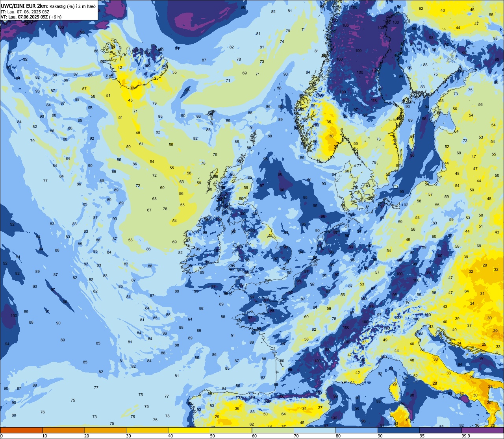This screenshot has height=439, width=504.
Task: Click the '32' value on Iceland's south coast
Action: pyautogui.click(x=132, y=88)
